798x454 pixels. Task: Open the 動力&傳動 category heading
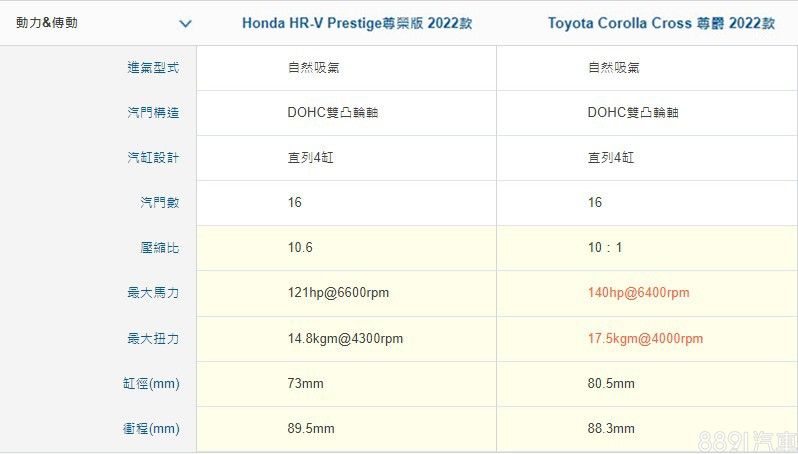click(x=47, y=23)
